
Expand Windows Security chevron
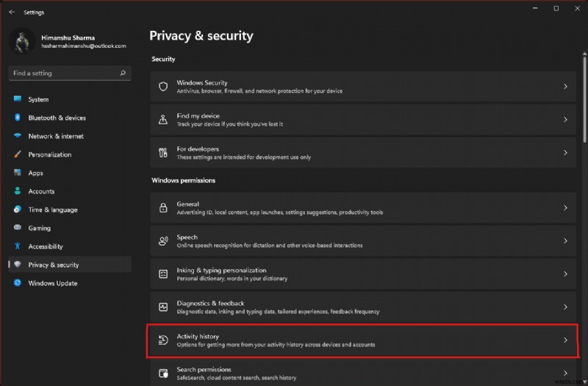tap(565, 86)
